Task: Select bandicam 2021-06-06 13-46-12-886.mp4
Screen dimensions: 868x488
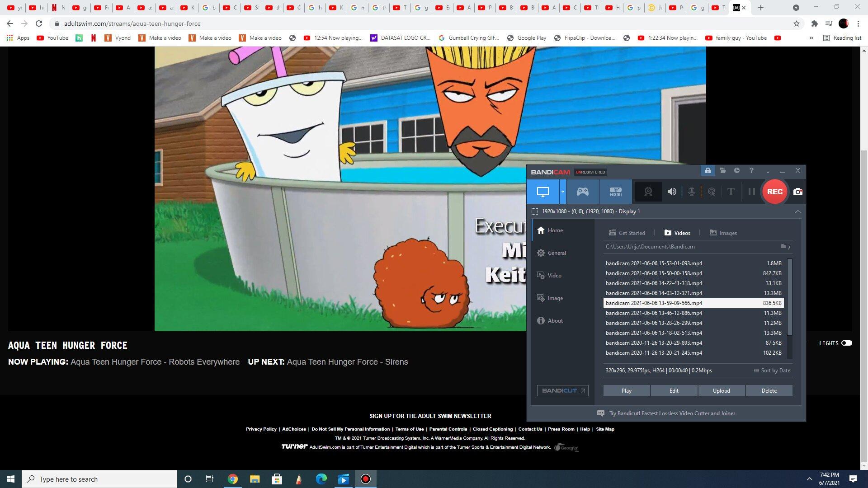Action: [x=693, y=313]
